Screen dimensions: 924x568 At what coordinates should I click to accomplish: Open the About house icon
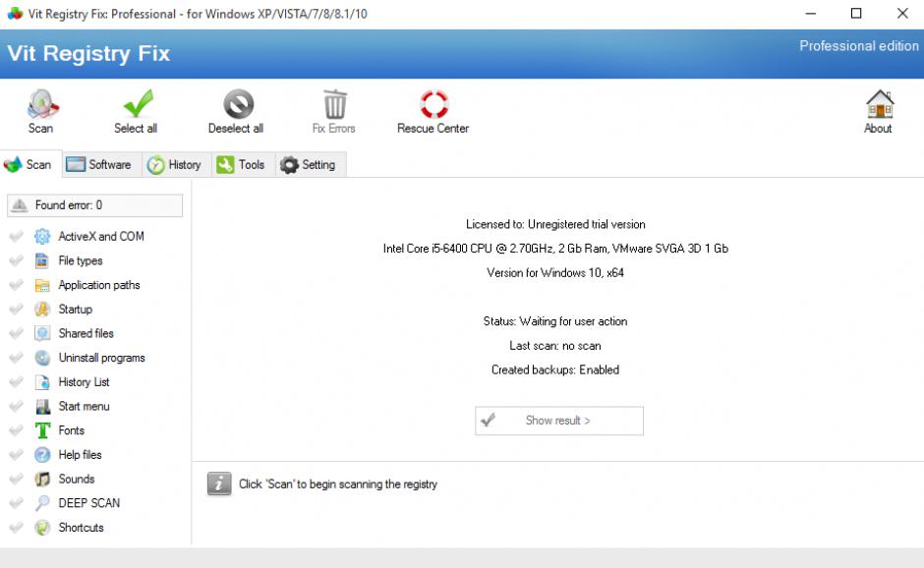[x=879, y=104]
